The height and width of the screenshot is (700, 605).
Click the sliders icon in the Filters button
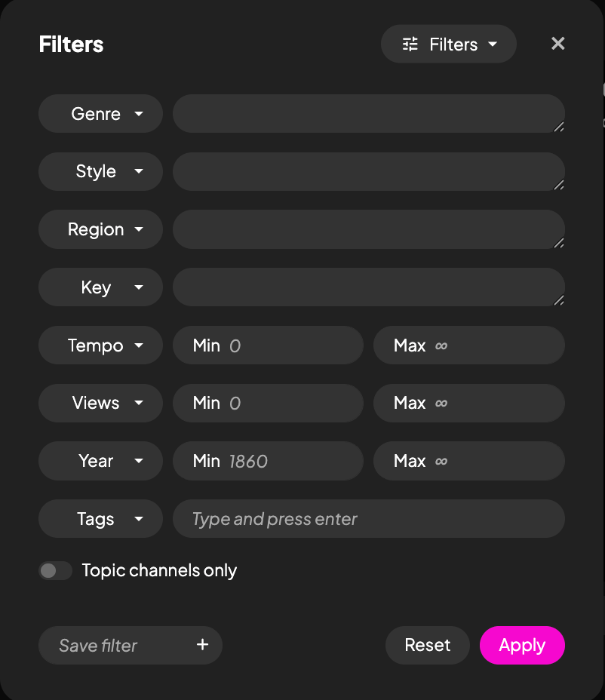click(410, 45)
